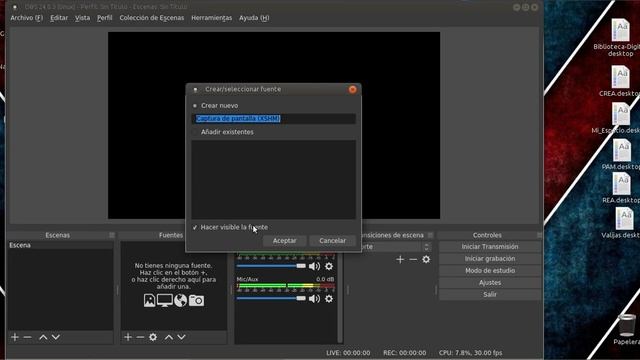
Task: Click the Escenas panel float icon
Action: (x=112, y=235)
